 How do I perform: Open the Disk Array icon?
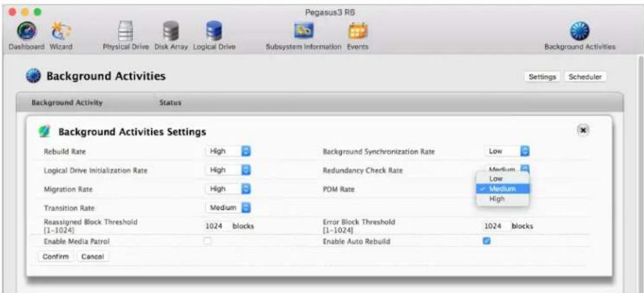click(170, 32)
